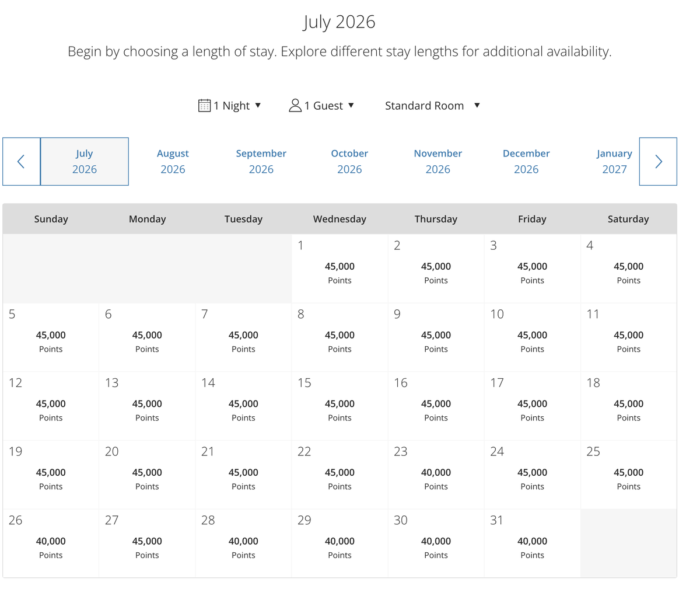Screen dimensions: 700x589
Task: Open the October 2026 month tab
Action: (x=349, y=162)
